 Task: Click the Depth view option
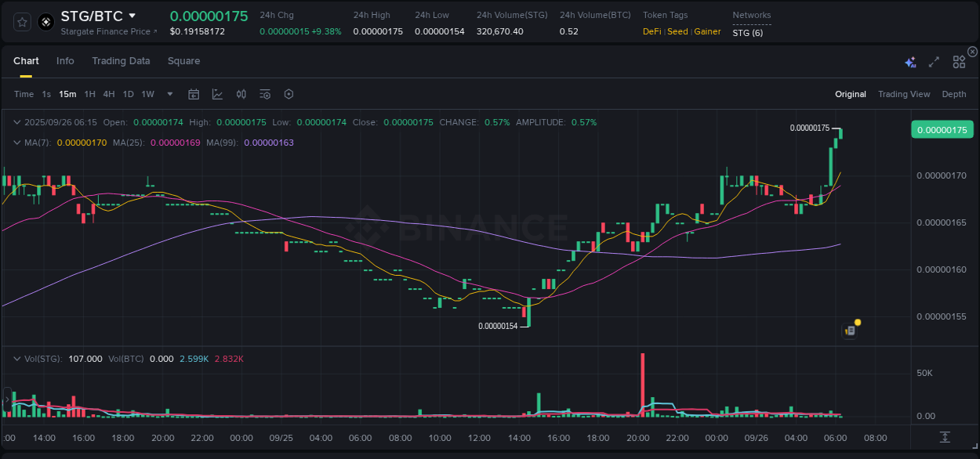tap(953, 94)
